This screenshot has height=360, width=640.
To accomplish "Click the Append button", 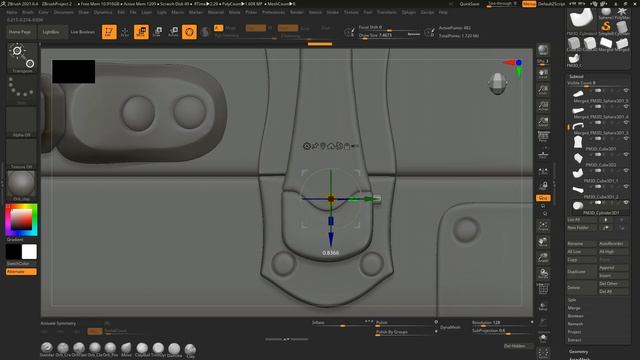I will click(x=613, y=268).
